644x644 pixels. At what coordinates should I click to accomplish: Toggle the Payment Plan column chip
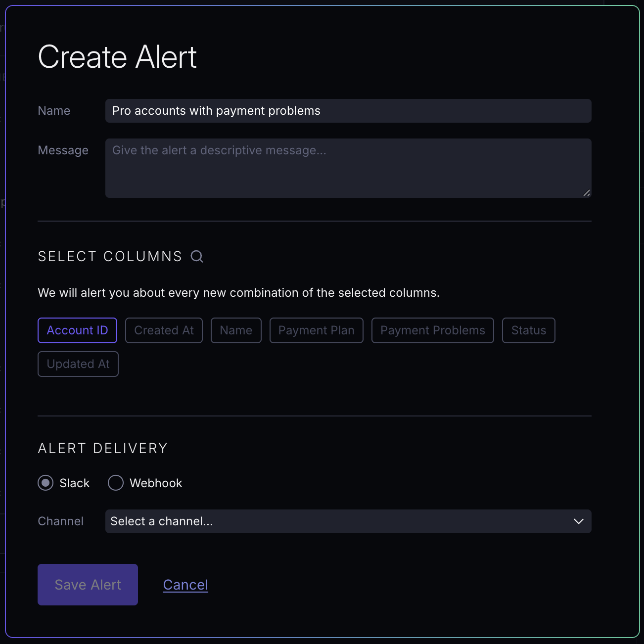pos(316,330)
